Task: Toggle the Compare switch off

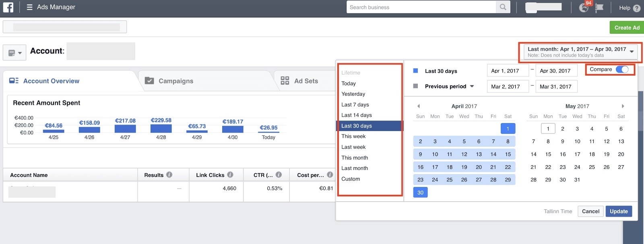Action: [x=622, y=70]
